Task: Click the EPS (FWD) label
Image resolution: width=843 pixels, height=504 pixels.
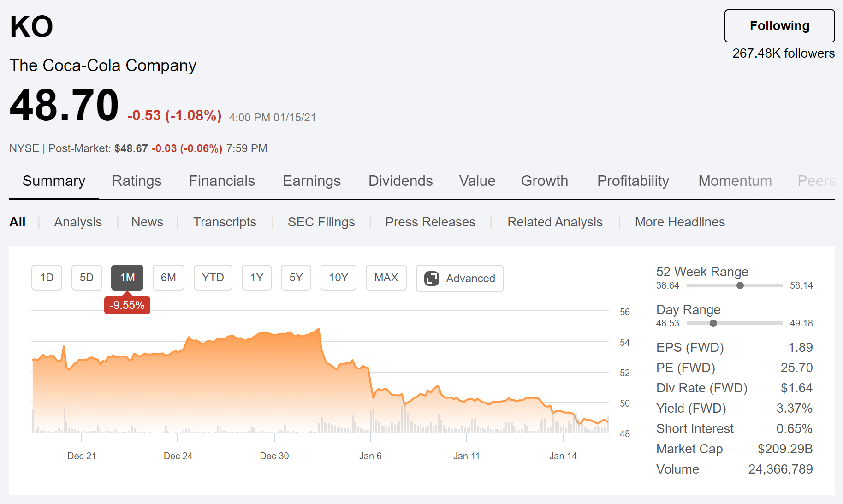Action: click(x=690, y=347)
